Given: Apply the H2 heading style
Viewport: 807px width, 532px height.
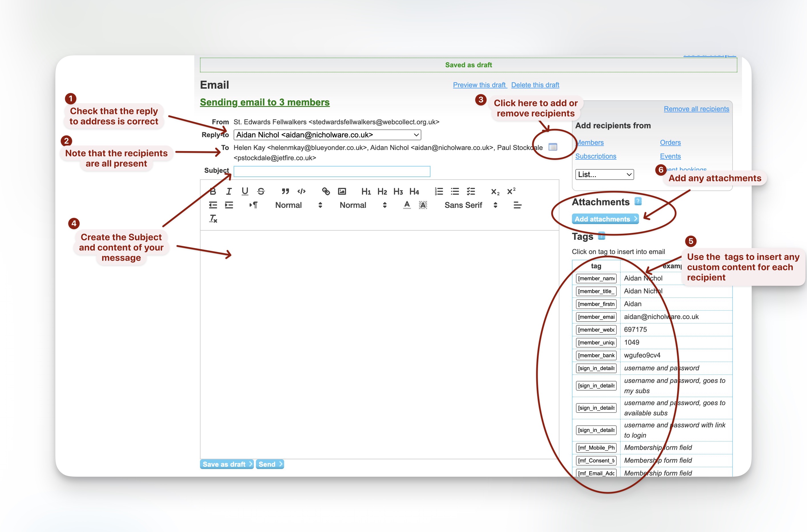Looking at the screenshot, I should coord(382,191).
